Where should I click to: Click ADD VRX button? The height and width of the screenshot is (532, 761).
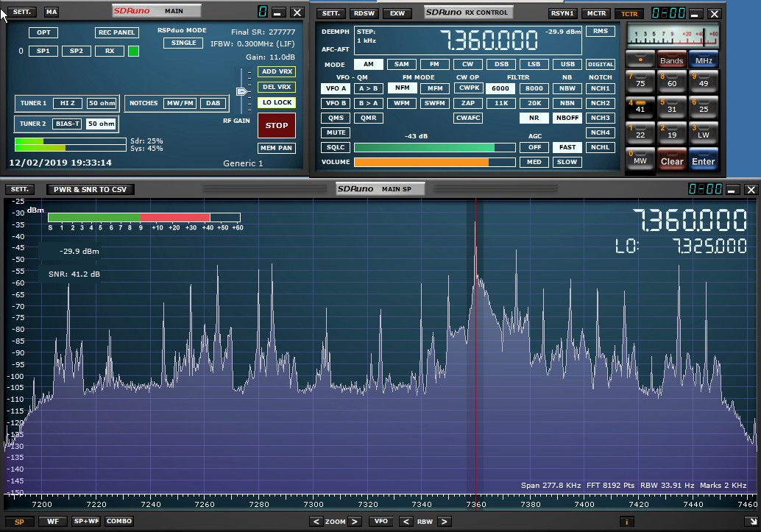click(x=277, y=71)
